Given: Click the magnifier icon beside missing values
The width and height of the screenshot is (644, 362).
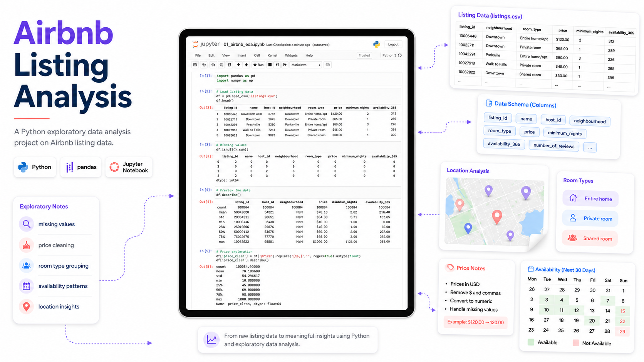Looking at the screenshot, I should click(x=26, y=224).
